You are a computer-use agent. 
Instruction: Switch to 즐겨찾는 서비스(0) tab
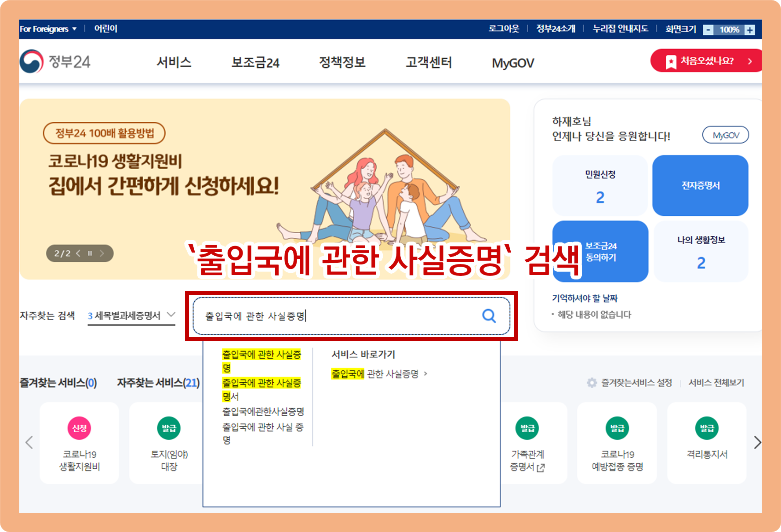(x=58, y=383)
